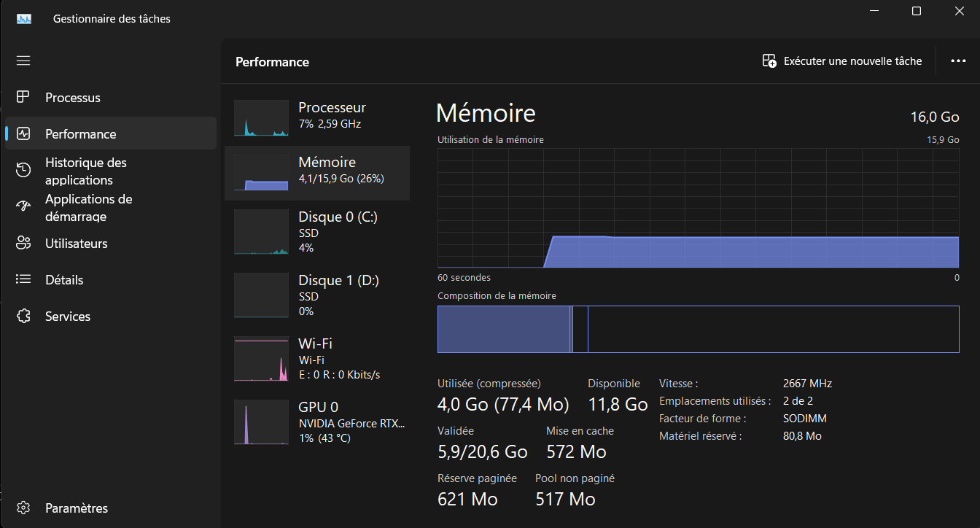
Task: Open the Services puzzle icon
Action: [23, 316]
